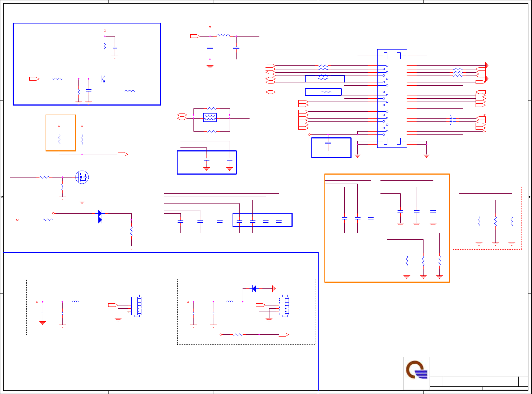Click the output port below the diode connector
The width and height of the screenshot is (532, 394).
point(284,335)
